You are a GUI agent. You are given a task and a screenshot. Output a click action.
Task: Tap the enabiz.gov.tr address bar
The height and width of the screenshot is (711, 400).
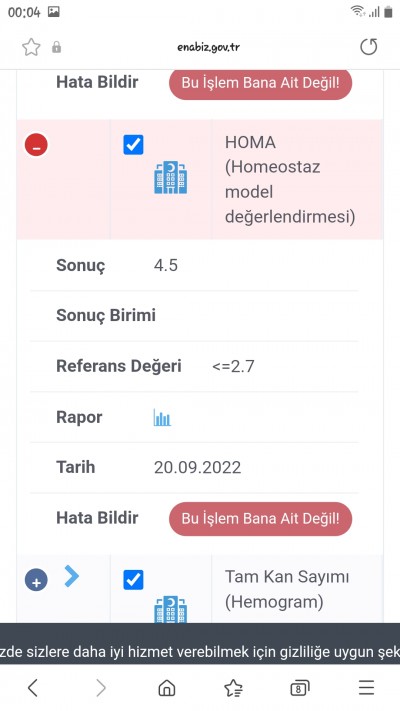tap(209, 47)
